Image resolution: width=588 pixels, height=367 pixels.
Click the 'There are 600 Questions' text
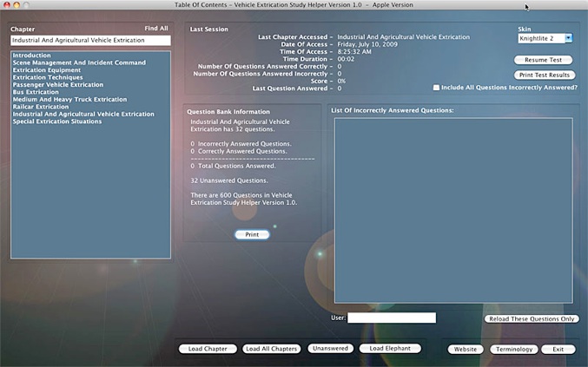click(244, 199)
